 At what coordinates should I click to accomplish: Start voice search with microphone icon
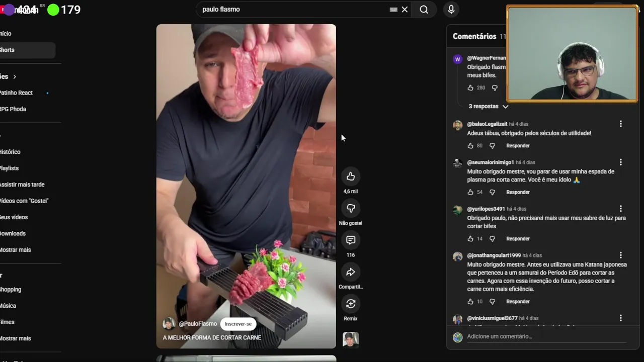click(x=451, y=10)
